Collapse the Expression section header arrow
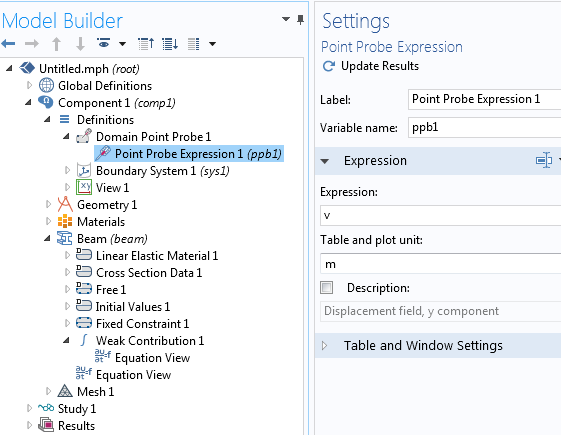Viewport: 561px width, 435px height. [325, 161]
